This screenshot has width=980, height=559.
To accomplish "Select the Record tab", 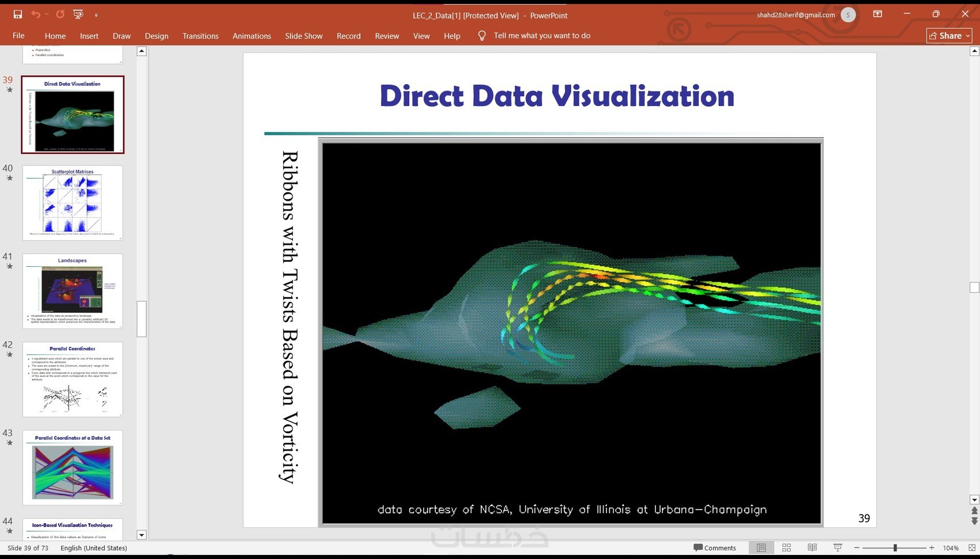I will (349, 36).
